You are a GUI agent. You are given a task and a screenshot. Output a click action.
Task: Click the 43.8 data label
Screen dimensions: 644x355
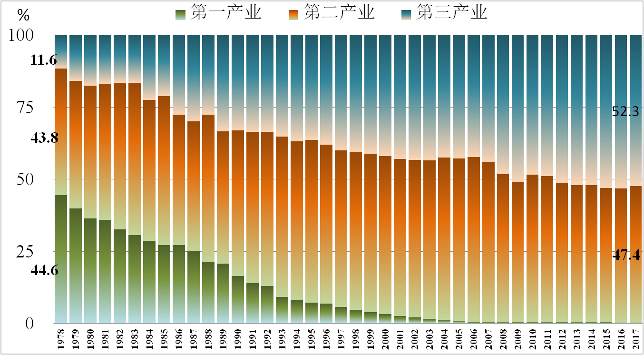[x=44, y=138]
